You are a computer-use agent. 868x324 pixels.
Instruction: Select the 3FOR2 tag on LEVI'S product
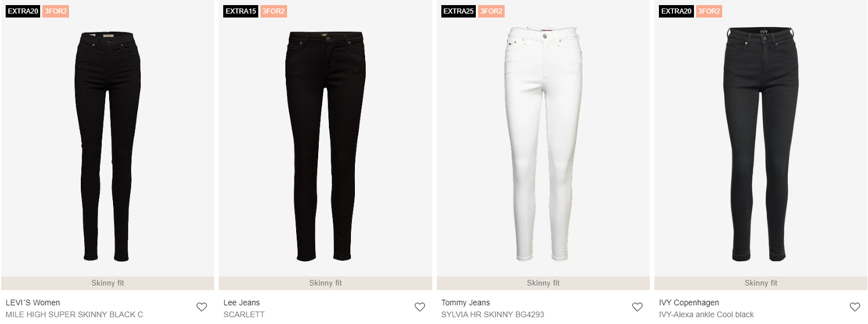click(56, 11)
